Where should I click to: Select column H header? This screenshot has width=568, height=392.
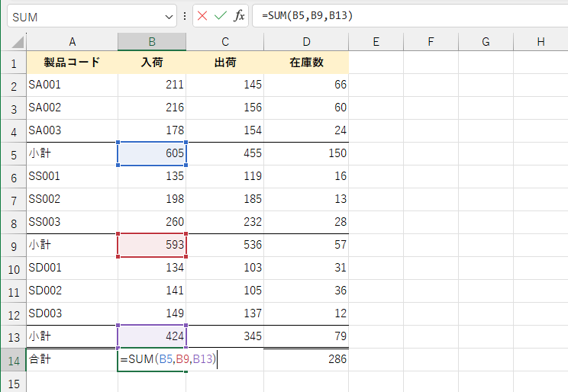(541, 42)
